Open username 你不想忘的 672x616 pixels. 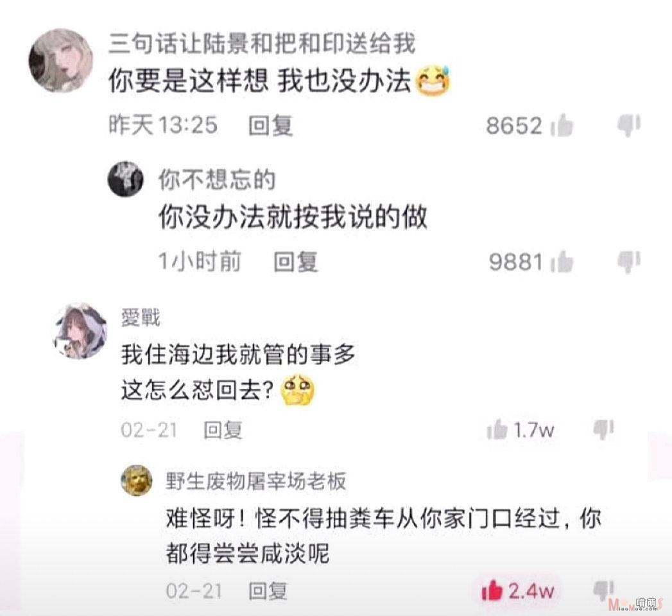click(x=216, y=179)
